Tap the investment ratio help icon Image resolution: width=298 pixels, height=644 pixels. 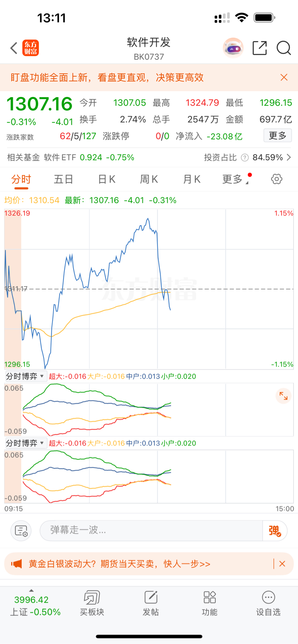coord(245,158)
